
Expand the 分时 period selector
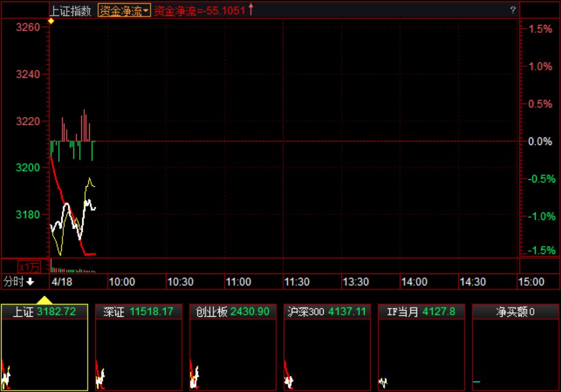[x=19, y=282]
